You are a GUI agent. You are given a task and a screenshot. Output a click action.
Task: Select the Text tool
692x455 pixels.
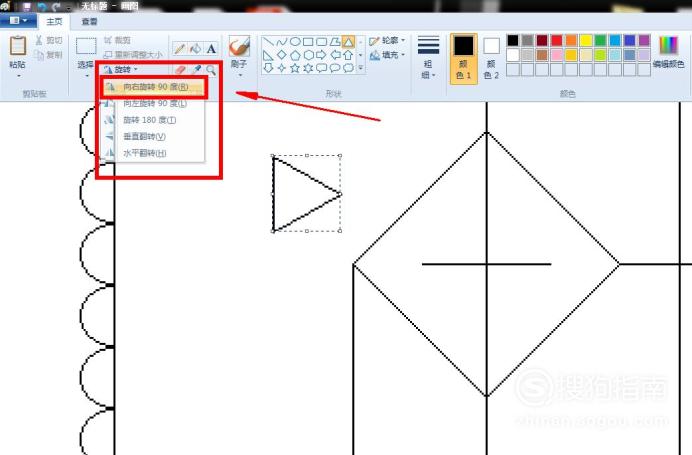pos(211,49)
